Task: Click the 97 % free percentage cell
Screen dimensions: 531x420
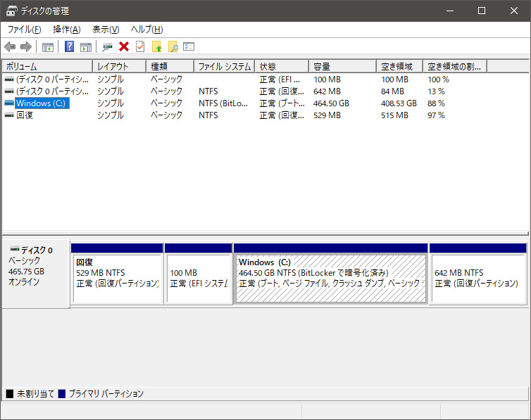Action: point(436,115)
